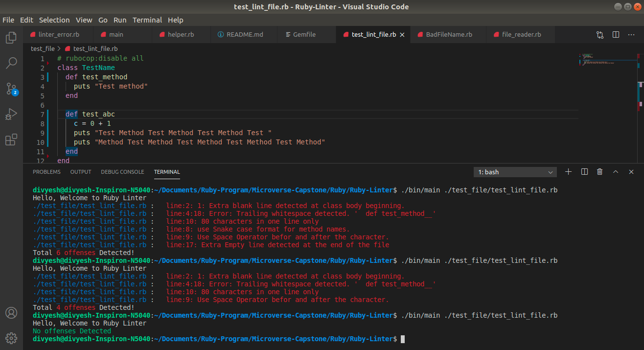Click 'No offenses Detected' terminal line

tap(72, 331)
